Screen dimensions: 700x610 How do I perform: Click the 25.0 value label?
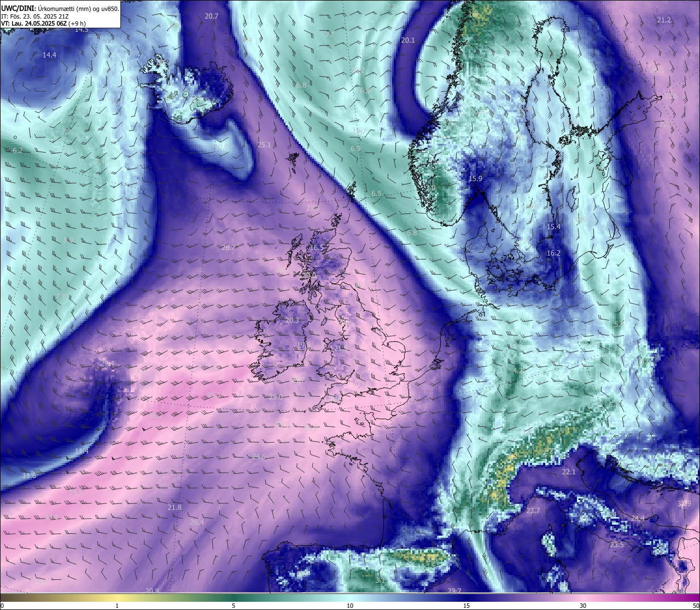point(275,397)
